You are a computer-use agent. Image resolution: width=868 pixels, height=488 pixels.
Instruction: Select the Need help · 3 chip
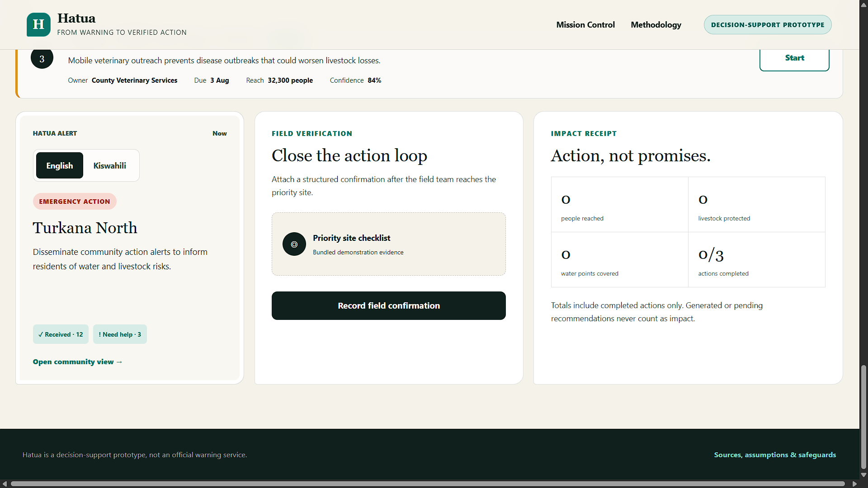(120, 334)
